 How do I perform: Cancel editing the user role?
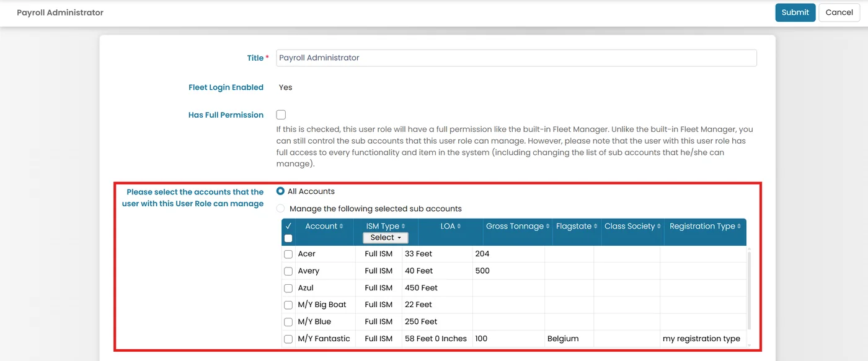[839, 12]
